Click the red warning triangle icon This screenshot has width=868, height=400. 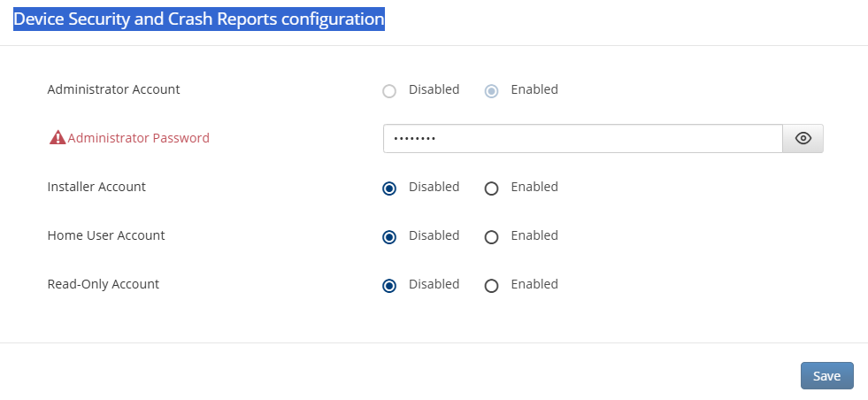click(x=58, y=138)
